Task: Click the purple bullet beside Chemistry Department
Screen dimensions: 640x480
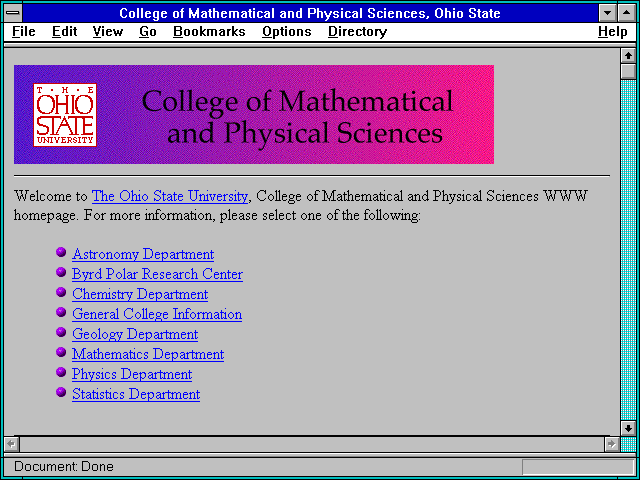Action: (x=61, y=292)
